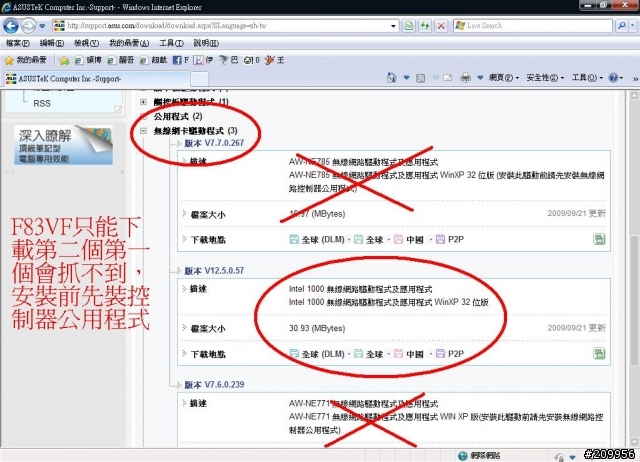Screen dimensions: 640x462
Task: Click the browser Back arrow button
Action: [x=11, y=26]
